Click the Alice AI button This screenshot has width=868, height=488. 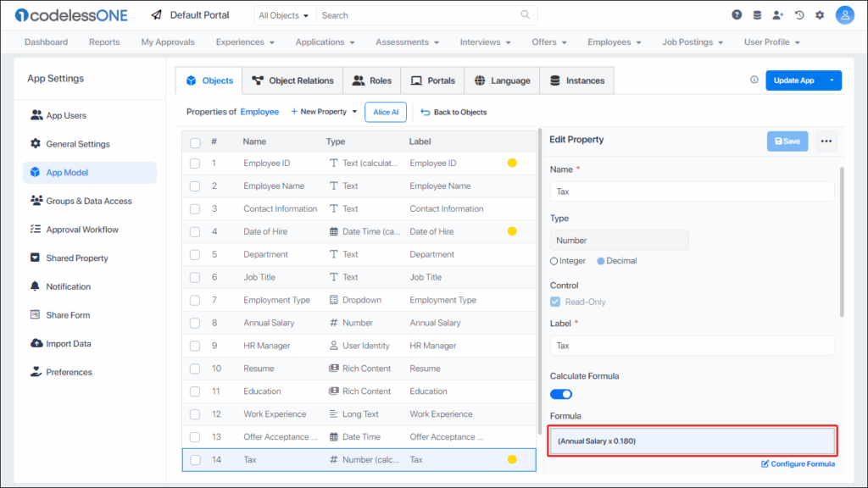[386, 112]
